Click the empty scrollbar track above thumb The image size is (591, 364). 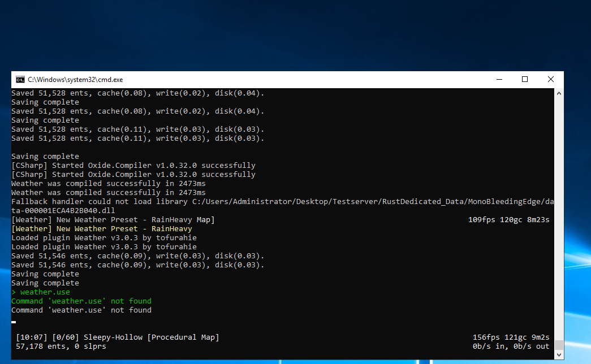pyautogui.click(x=559, y=215)
